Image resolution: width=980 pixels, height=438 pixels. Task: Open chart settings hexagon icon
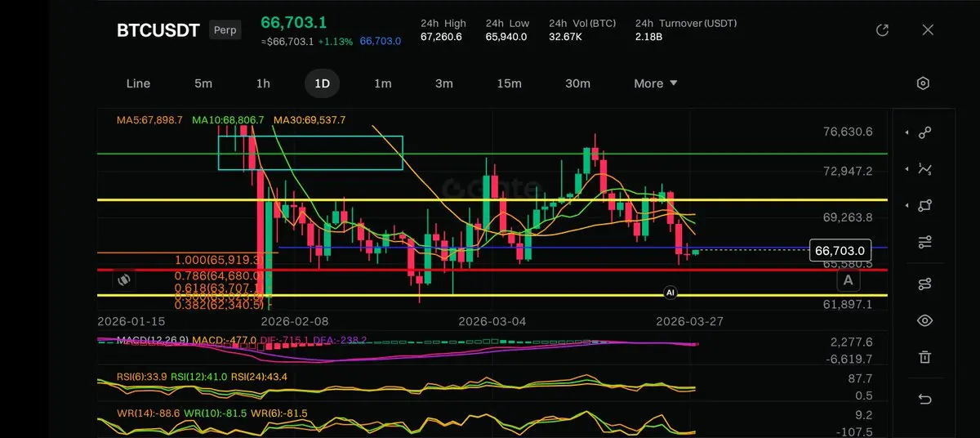(x=923, y=83)
